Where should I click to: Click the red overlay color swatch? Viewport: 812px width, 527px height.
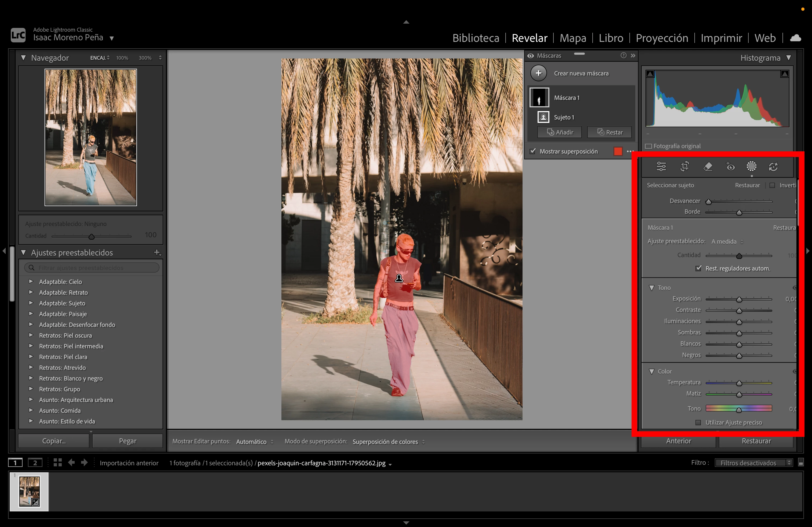click(x=618, y=151)
